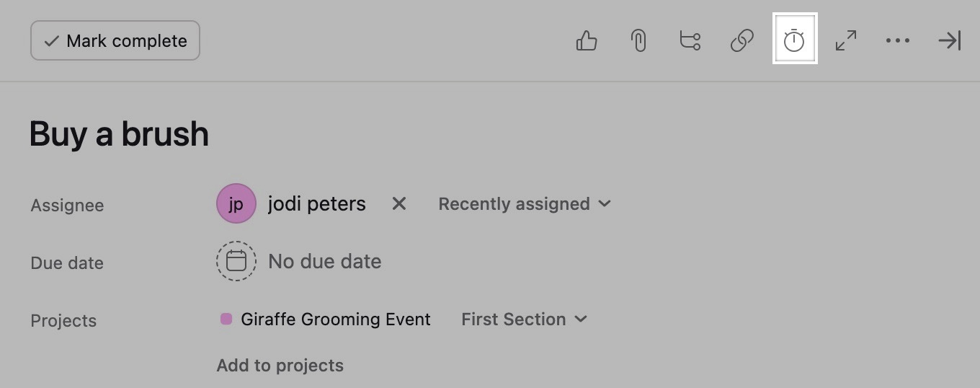Image resolution: width=980 pixels, height=388 pixels.
Task: Click the jp assignee avatar
Action: 236,203
